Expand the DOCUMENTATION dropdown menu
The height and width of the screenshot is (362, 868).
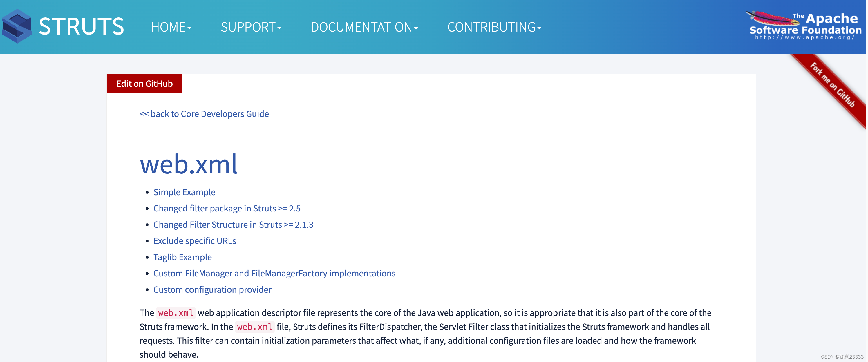pyautogui.click(x=364, y=27)
